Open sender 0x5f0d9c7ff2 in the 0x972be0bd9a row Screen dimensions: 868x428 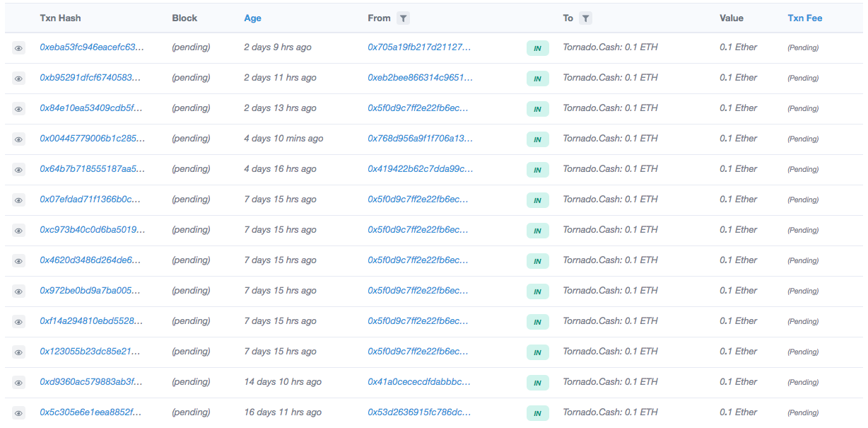click(418, 291)
